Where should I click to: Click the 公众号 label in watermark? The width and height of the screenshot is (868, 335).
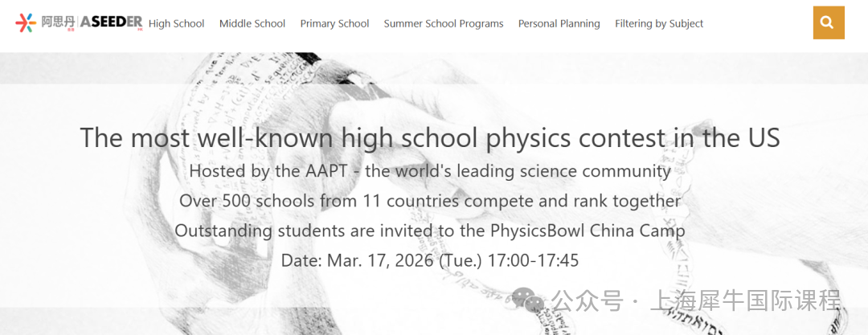coord(587,300)
